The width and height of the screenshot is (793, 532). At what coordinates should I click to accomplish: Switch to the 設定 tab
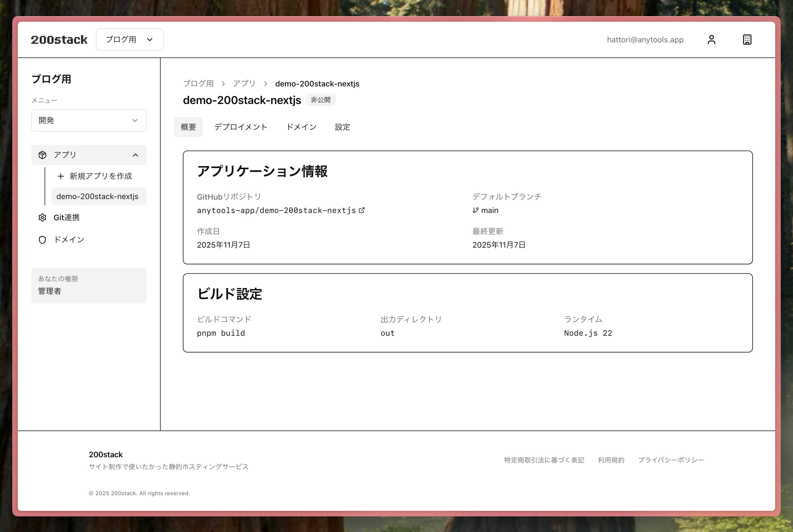[342, 127]
